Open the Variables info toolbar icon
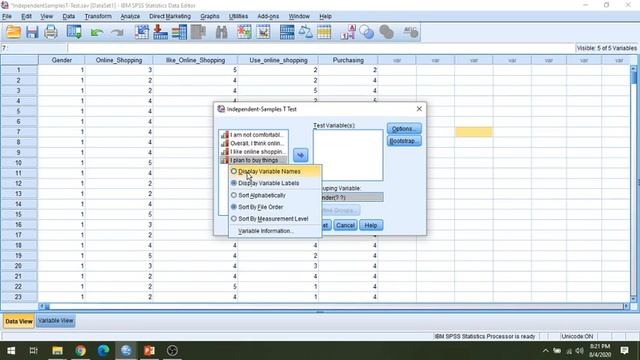The image size is (640, 360). coord(179,32)
